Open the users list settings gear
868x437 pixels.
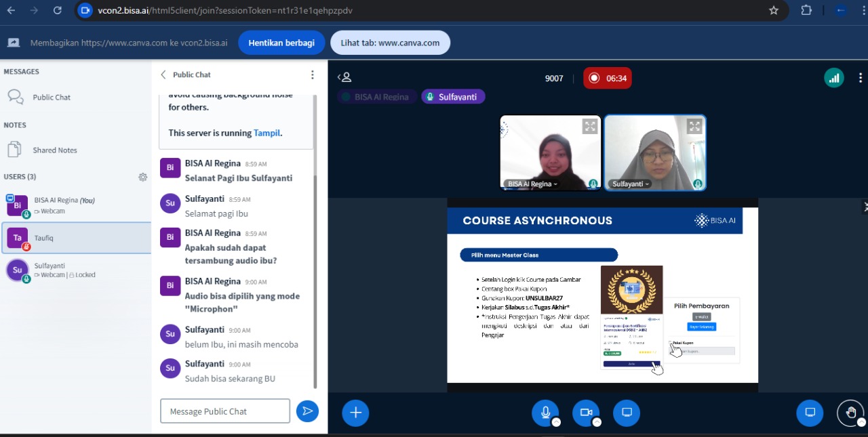click(142, 177)
